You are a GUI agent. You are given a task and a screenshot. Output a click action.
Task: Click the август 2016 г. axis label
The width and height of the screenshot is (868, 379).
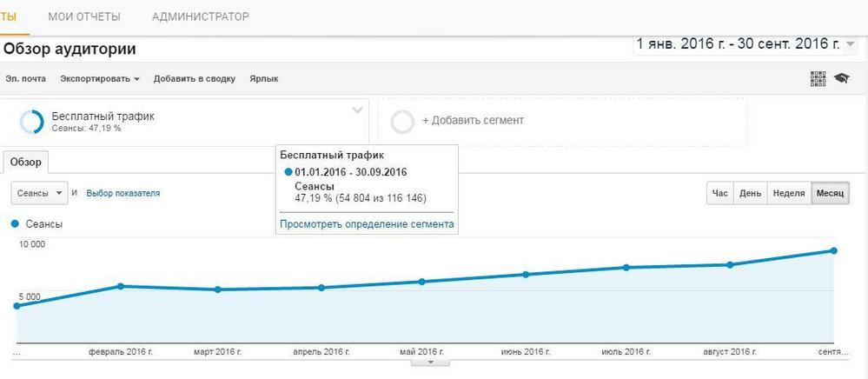tap(730, 352)
